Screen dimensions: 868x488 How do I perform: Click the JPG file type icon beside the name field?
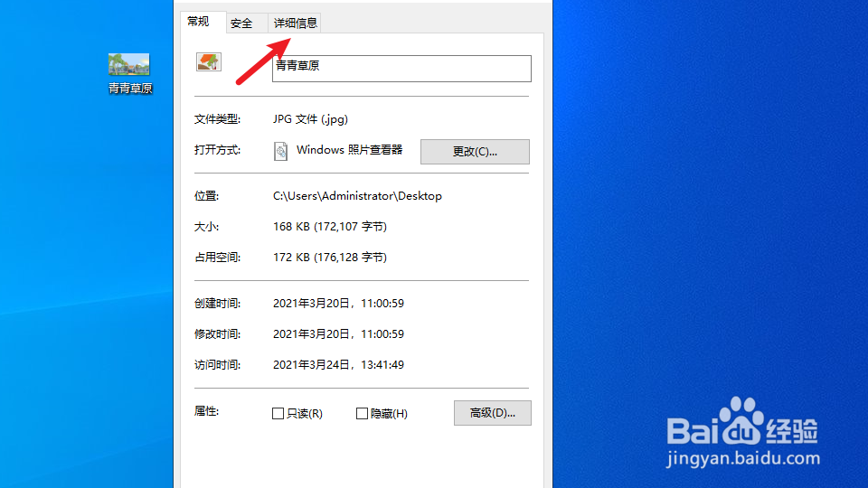click(x=209, y=61)
